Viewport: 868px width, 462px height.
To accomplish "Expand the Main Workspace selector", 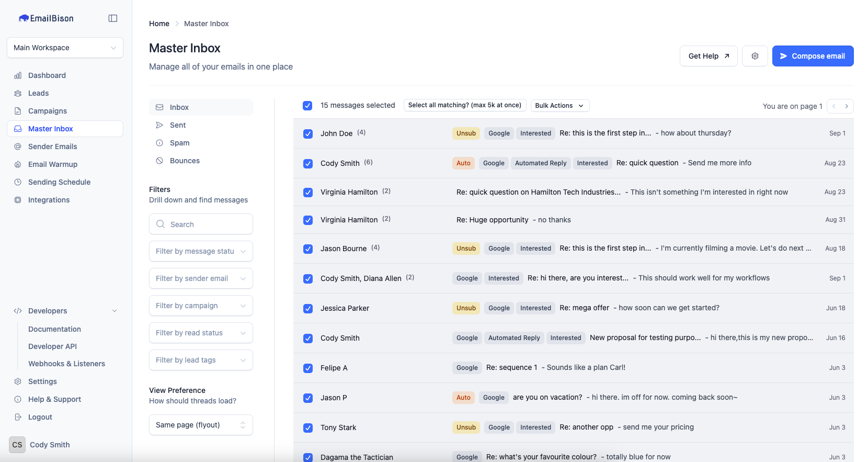I will tap(65, 48).
